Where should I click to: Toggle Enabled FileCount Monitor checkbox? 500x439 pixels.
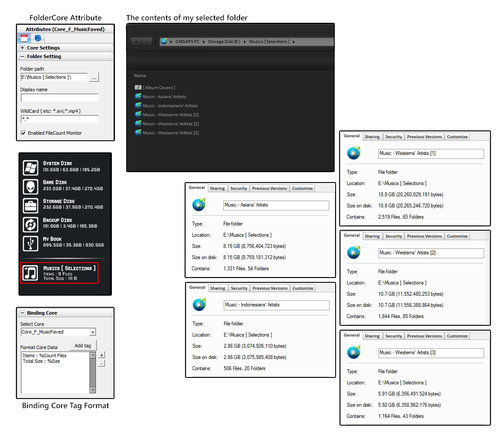pyautogui.click(x=23, y=133)
